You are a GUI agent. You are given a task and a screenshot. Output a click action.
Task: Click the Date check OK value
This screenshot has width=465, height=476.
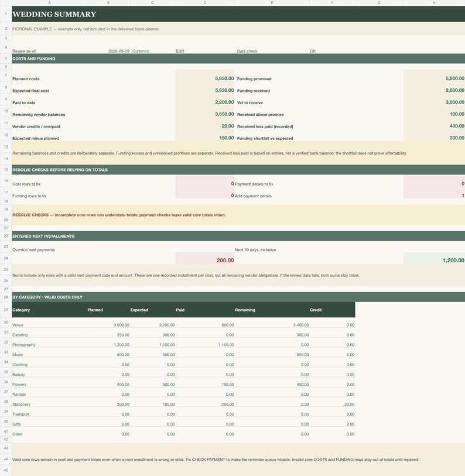pos(313,51)
